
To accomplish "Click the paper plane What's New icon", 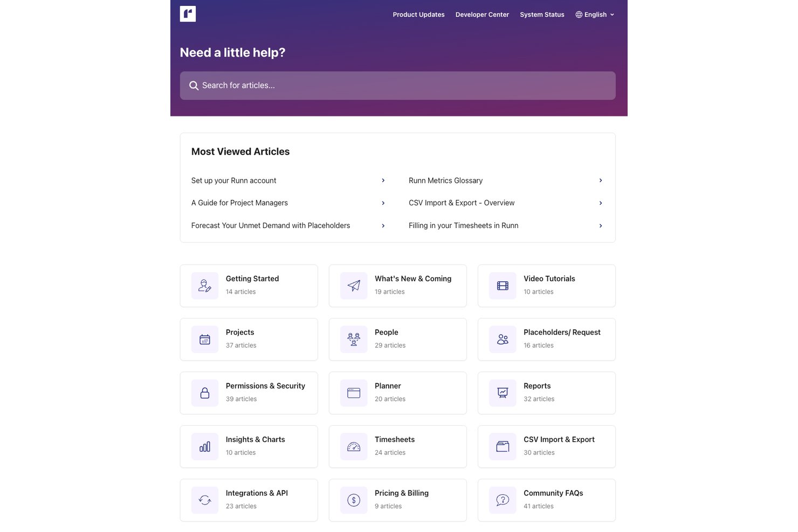I will pos(354,286).
